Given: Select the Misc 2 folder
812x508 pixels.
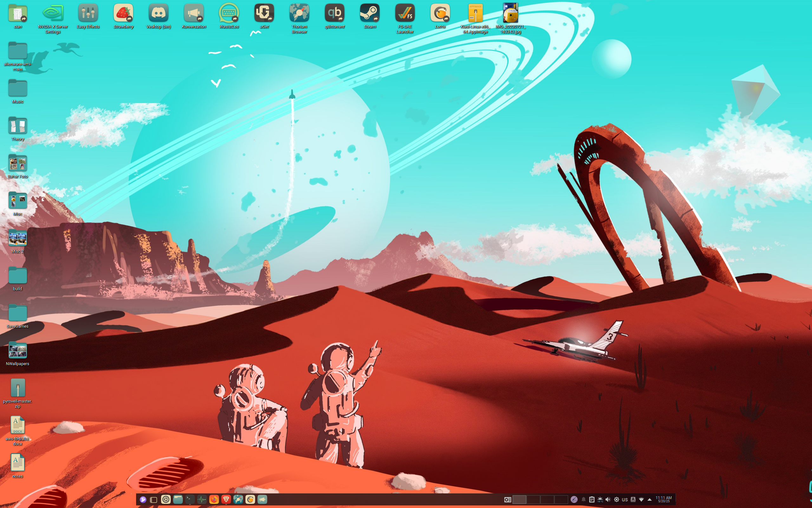Looking at the screenshot, I should coord(17,241).
